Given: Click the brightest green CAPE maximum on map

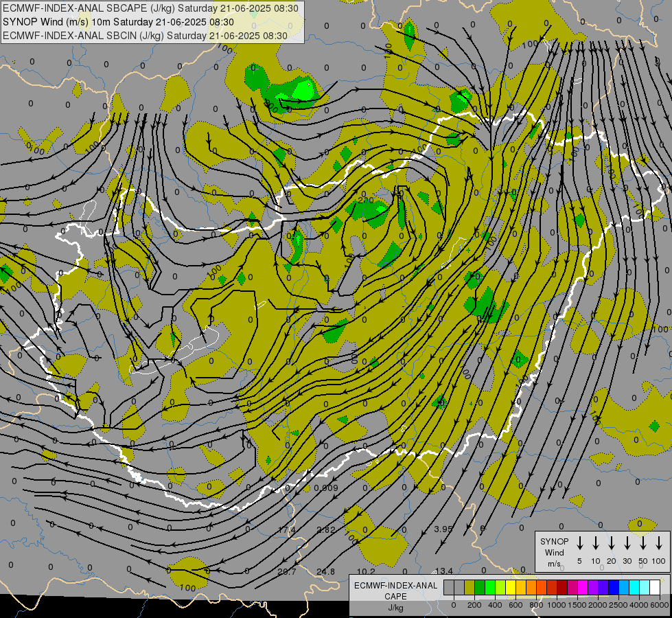Looking at the screenshot, I should click(x=304, y=90).
